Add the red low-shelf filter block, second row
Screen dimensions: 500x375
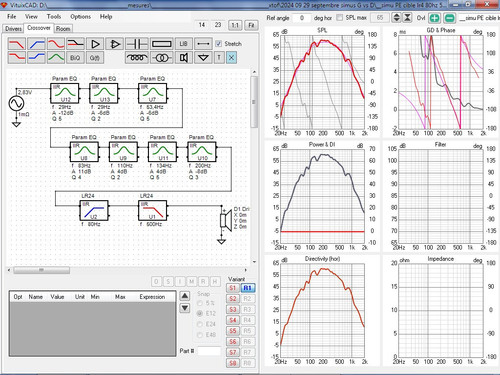17,58
